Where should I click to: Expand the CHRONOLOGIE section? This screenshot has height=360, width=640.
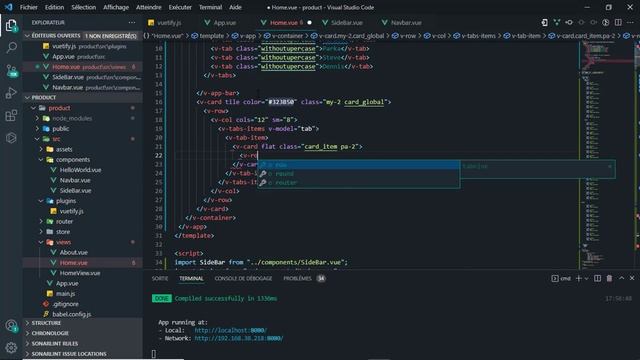82,333
